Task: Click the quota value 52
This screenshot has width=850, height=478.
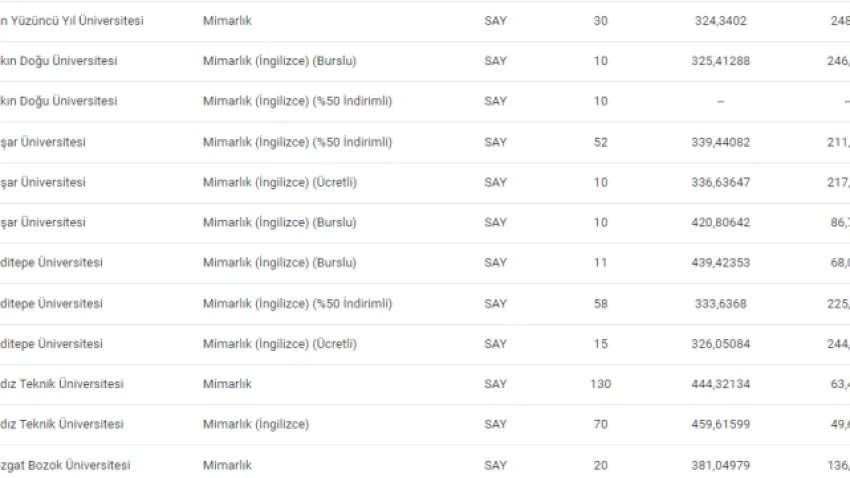Action: [x=601, y=142]
